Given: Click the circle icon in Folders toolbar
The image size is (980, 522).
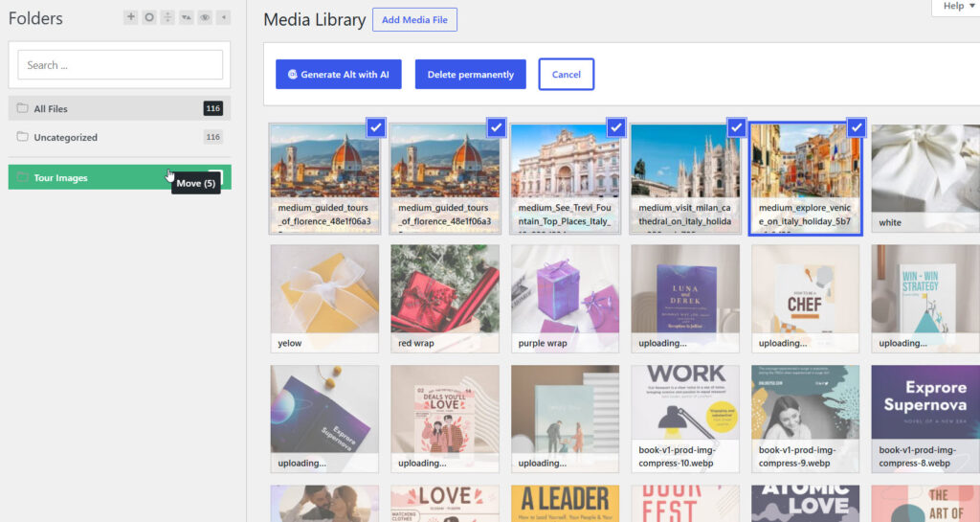Looking at the screenshot, I should tap(148, 17).
